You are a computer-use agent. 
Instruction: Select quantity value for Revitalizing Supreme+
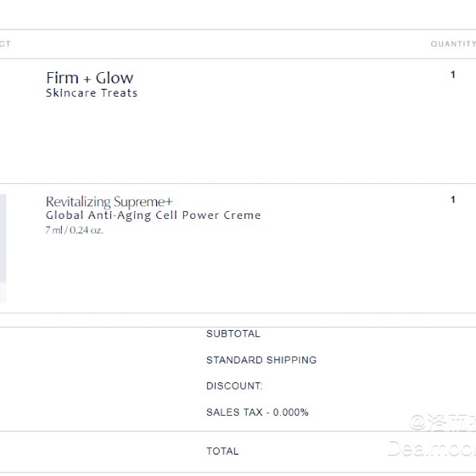453,199
